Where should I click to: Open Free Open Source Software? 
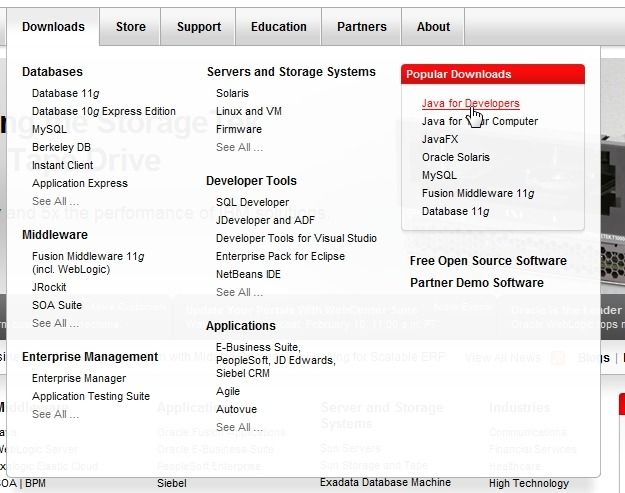click(x=488, y=261)
